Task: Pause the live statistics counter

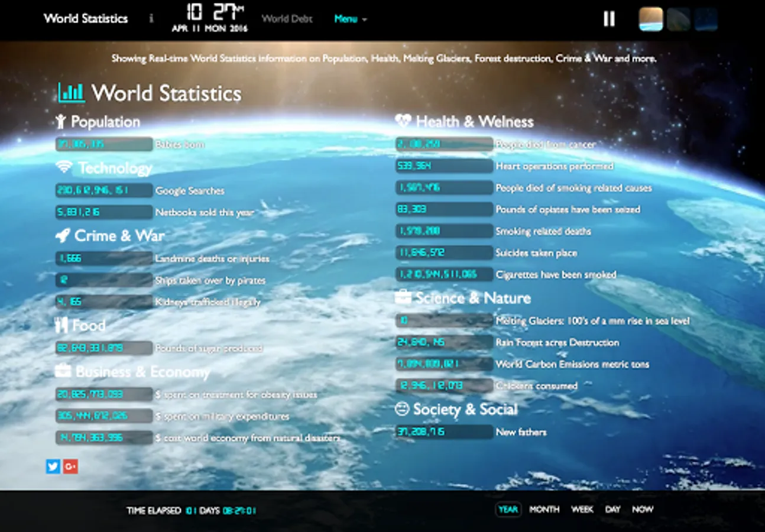Action: (x=609, y=19)
